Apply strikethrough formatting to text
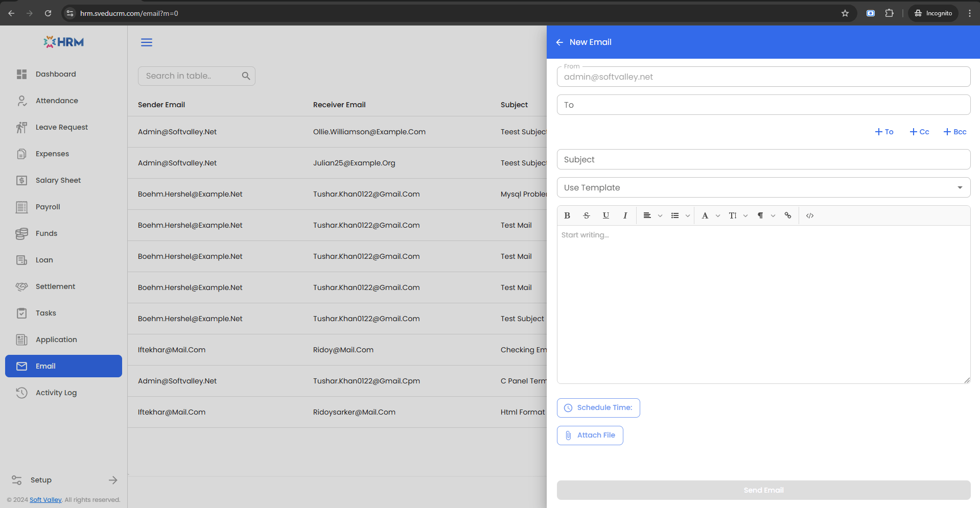The height and width of the screenshot is (508, 980). (x=587, y=215)
